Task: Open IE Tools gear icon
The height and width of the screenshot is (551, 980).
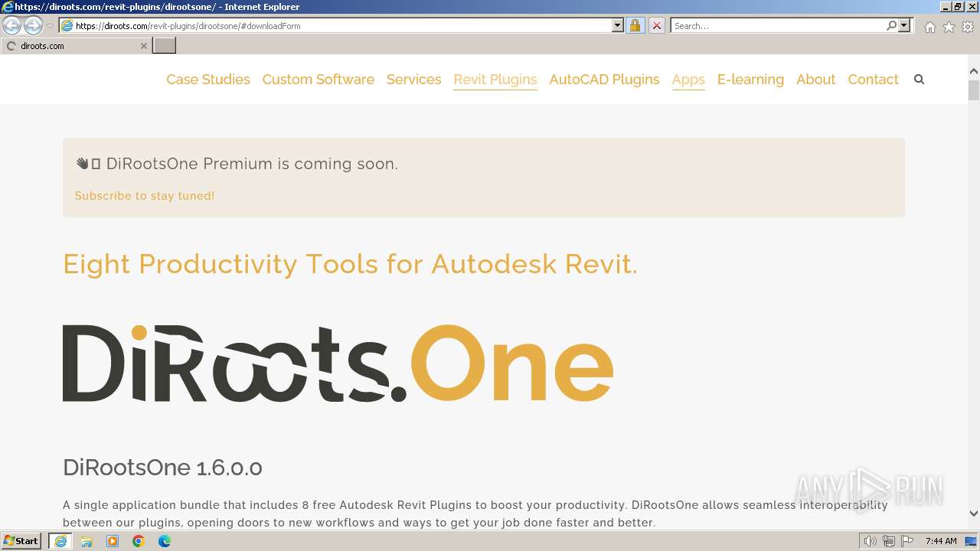Action: [968, 27]
